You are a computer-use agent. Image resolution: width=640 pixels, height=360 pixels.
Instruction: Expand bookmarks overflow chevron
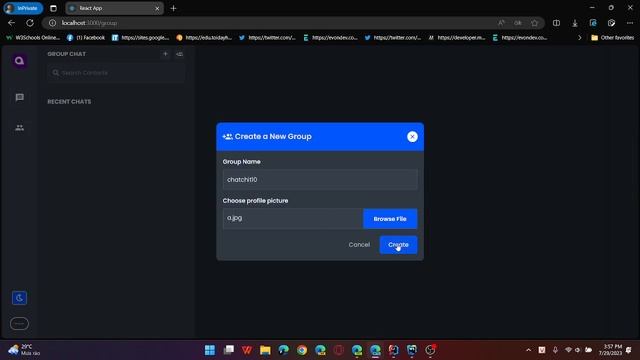click(580, 38)
